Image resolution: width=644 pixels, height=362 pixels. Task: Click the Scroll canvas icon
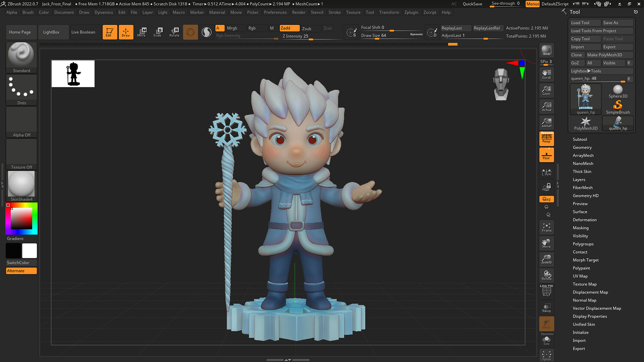tap(547, 74)
